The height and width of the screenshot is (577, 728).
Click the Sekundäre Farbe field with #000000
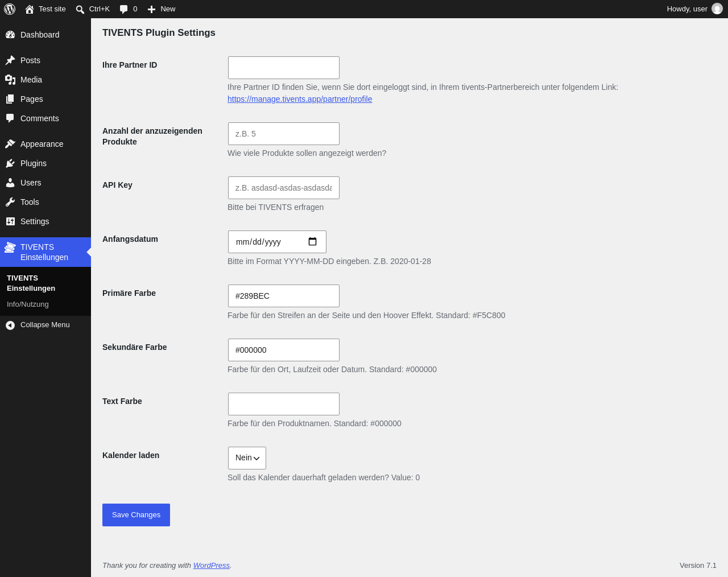[284, 350]
